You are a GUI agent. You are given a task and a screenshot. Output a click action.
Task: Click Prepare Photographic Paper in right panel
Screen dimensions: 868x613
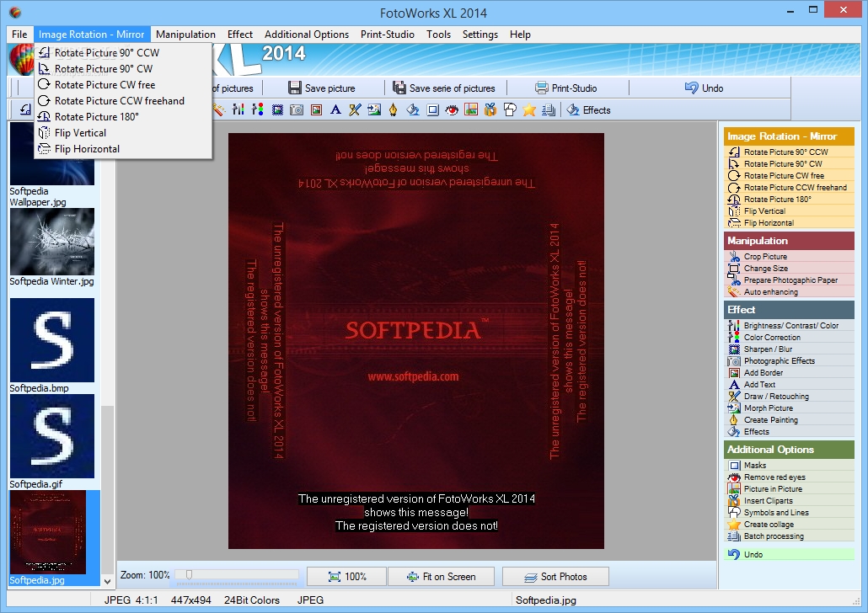click(789, 280)
